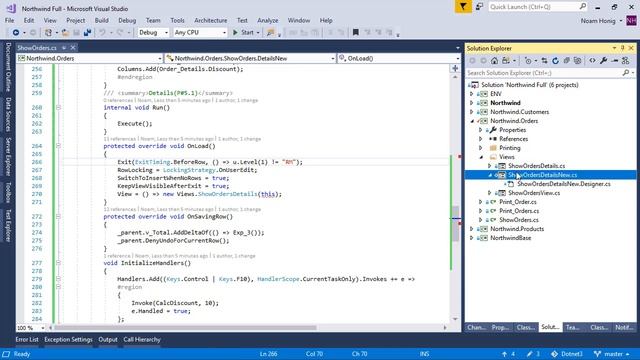Expand the Printing folder
This screenshot has width=640, height=360.
click(481, 148)
